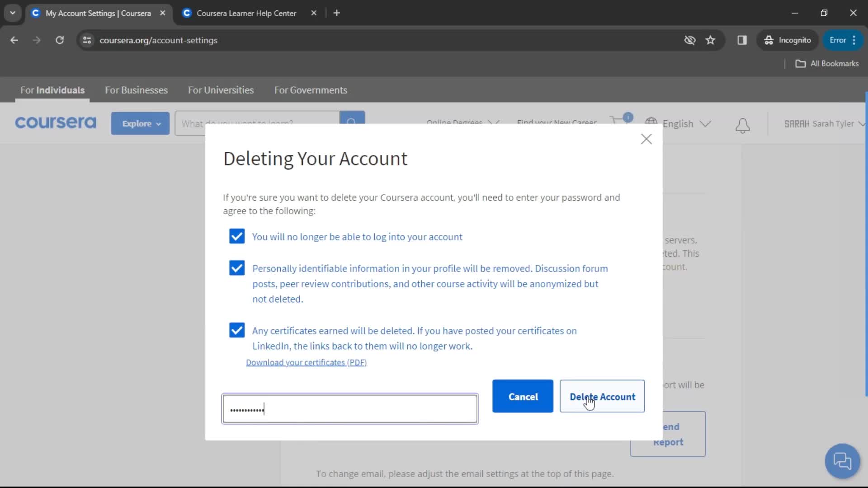The width and height of the screenshot is (868, 488).
Task: Expand the Explore dropdown
Action: click(x=140, y=123)
